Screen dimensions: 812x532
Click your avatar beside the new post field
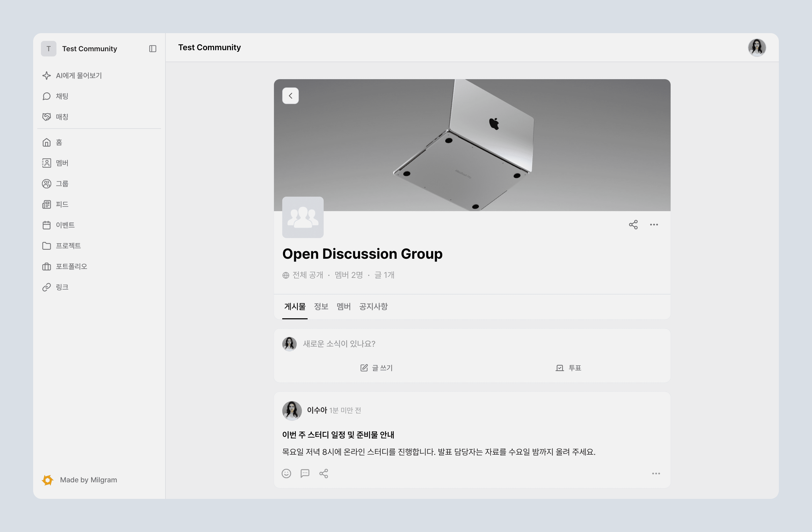pos(289,344)
